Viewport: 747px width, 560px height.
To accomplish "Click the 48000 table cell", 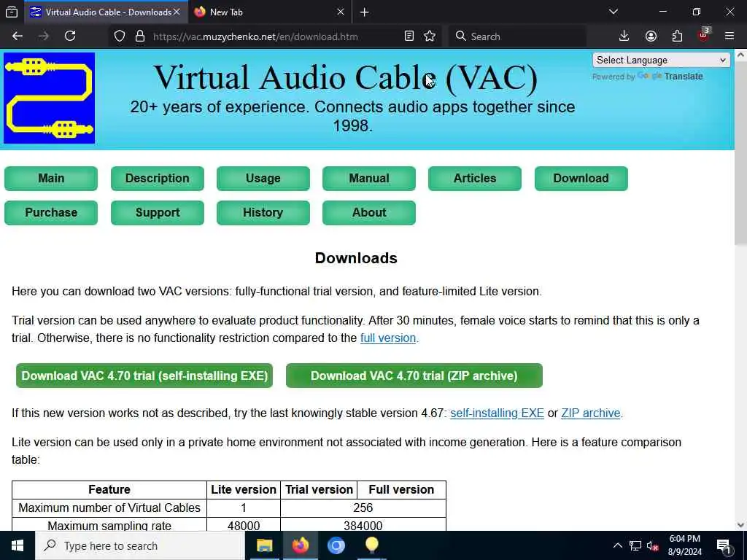I will click(x=244, y=525).
